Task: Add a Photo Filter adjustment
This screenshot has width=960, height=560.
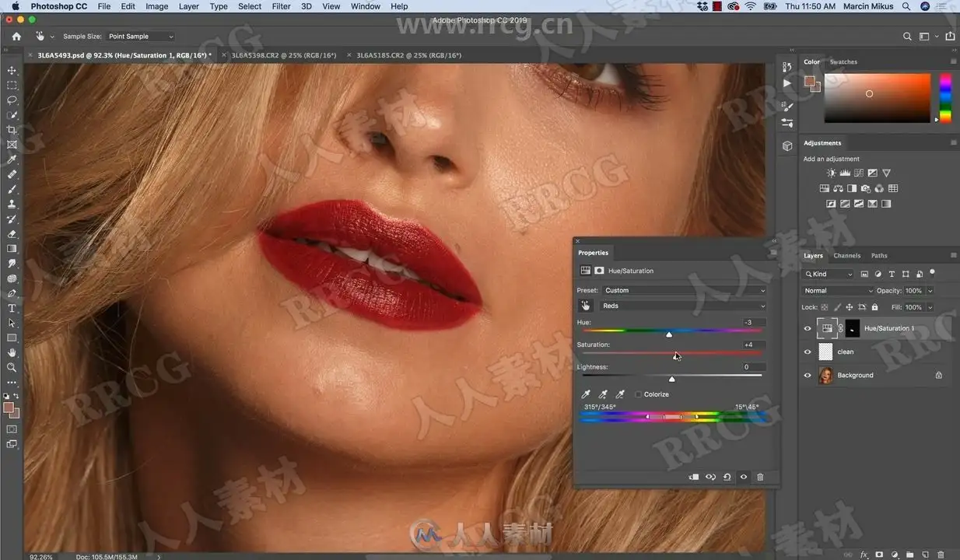Action: pos(865,188)
